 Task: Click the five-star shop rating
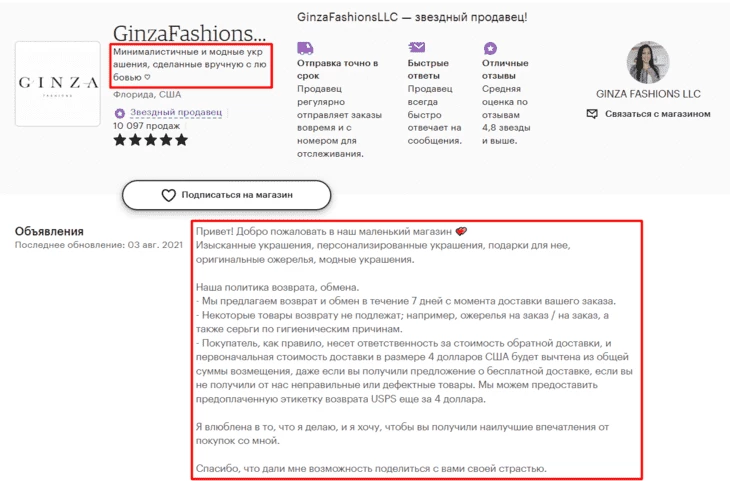(151, 140)
